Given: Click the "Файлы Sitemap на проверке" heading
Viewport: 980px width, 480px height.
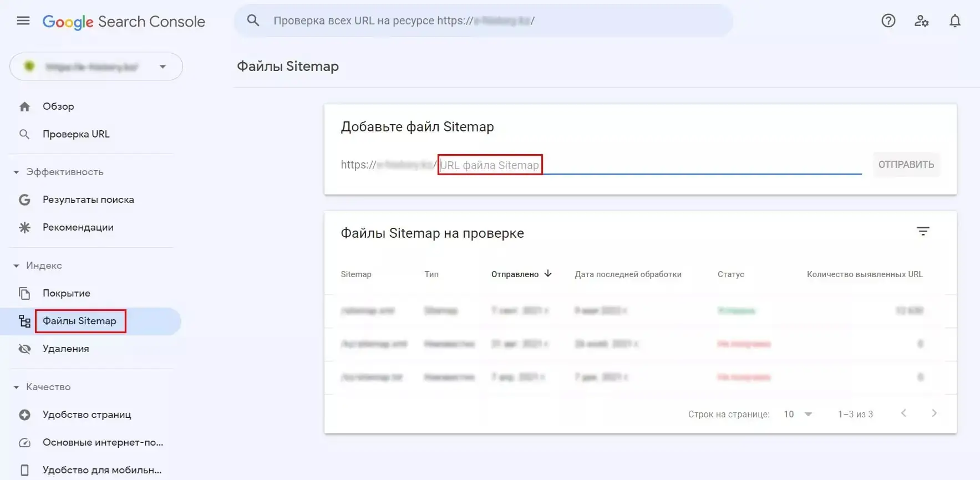Looking at the screenshot, I should pyautogui.click(x=432, y=233).
